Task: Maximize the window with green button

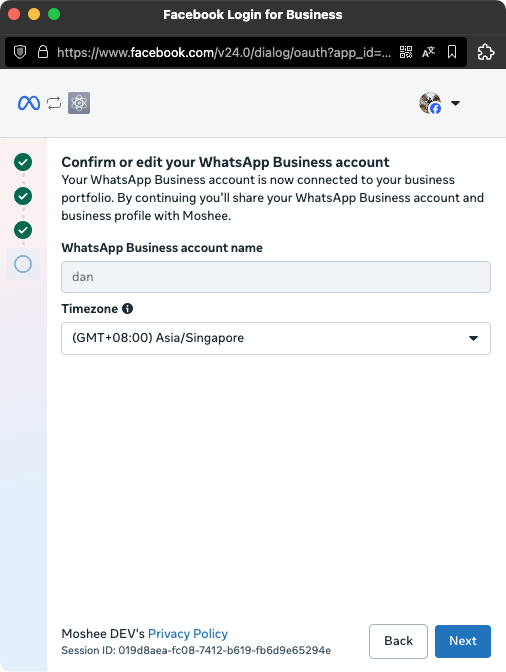Action: pos(54,14)
